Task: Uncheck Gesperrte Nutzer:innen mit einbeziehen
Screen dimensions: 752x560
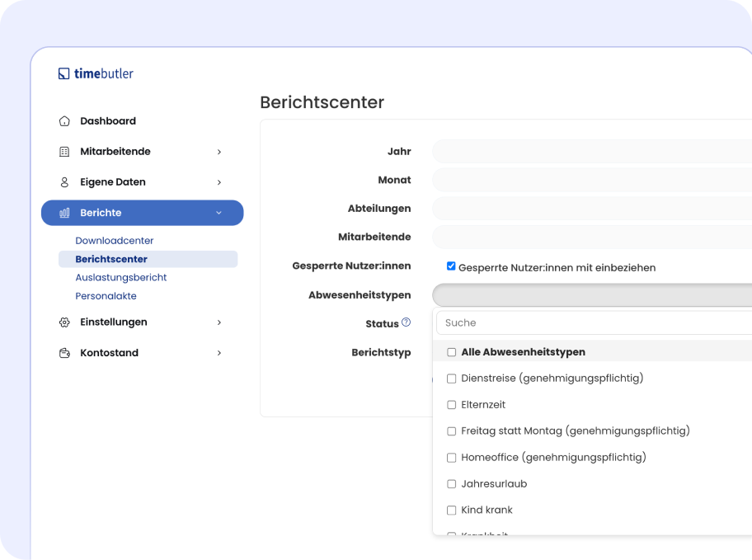Action: pos(451,266)
